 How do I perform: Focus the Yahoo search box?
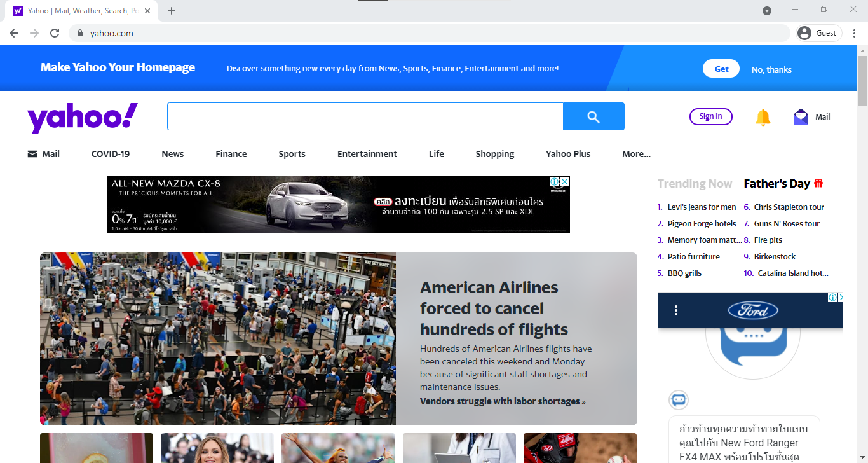click(x=365, y=116)
